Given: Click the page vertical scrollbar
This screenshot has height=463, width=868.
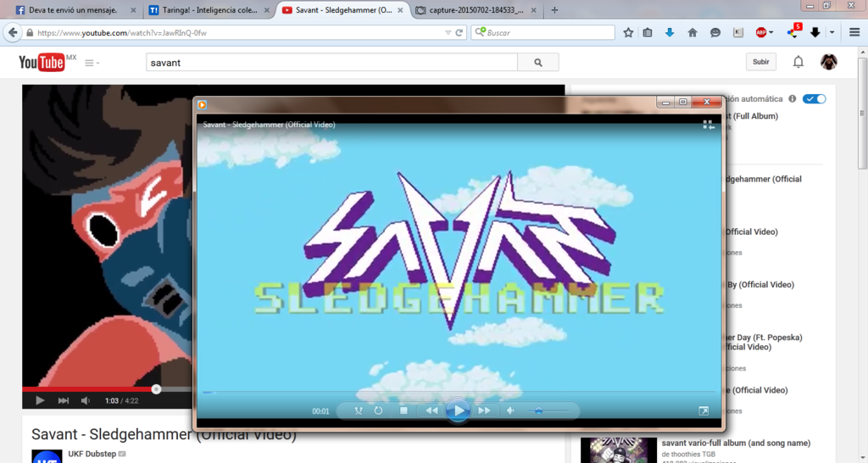Looking at the screenshot, I should pos(862,114).
